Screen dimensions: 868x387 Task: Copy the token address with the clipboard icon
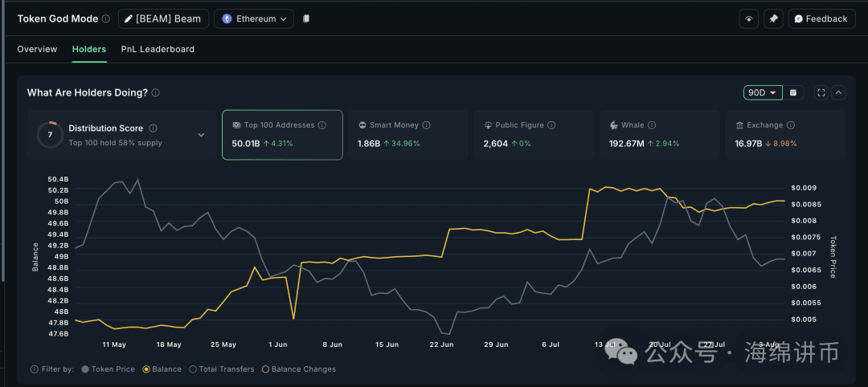click(306, 18)
